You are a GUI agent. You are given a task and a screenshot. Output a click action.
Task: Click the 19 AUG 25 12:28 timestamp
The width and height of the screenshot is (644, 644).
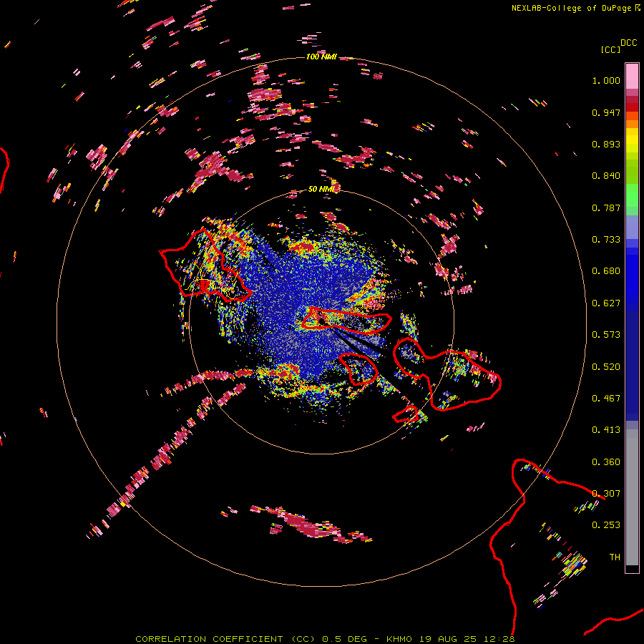pyautogui.click(x=467, y=639)
